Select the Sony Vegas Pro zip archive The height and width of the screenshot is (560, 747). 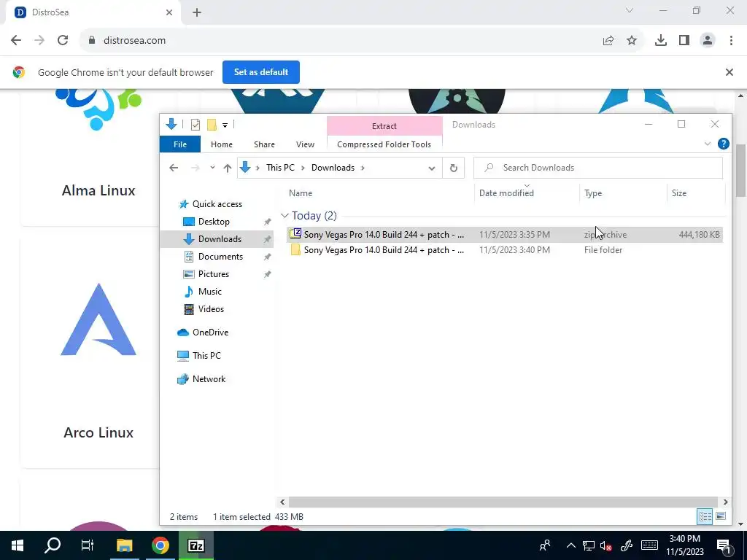pos(505,234)
